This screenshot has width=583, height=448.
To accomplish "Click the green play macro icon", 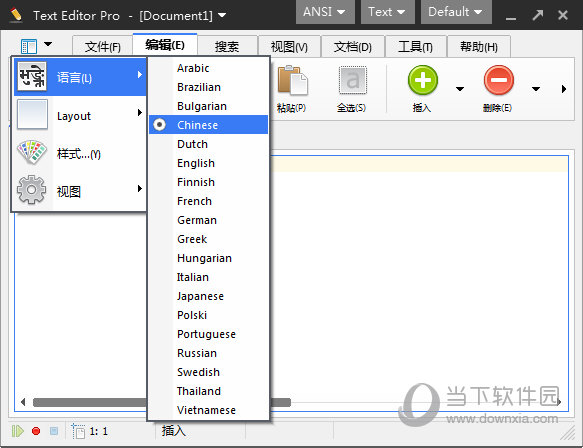I will click(17, 431).
